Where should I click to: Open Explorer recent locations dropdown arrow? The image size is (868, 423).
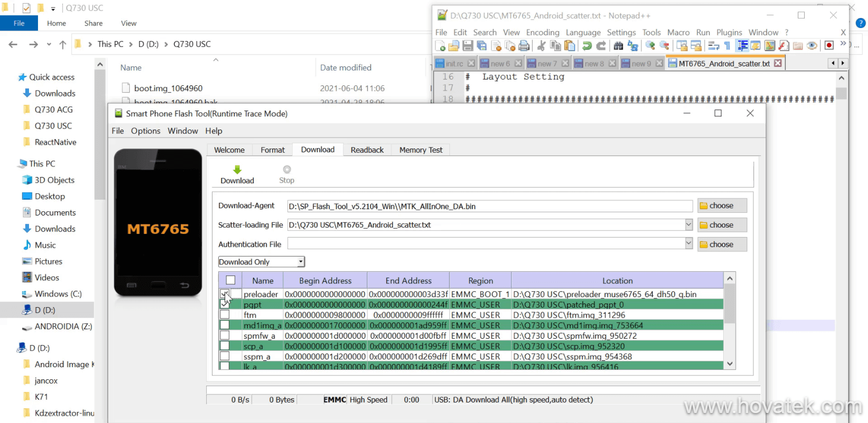click(49, 44)
